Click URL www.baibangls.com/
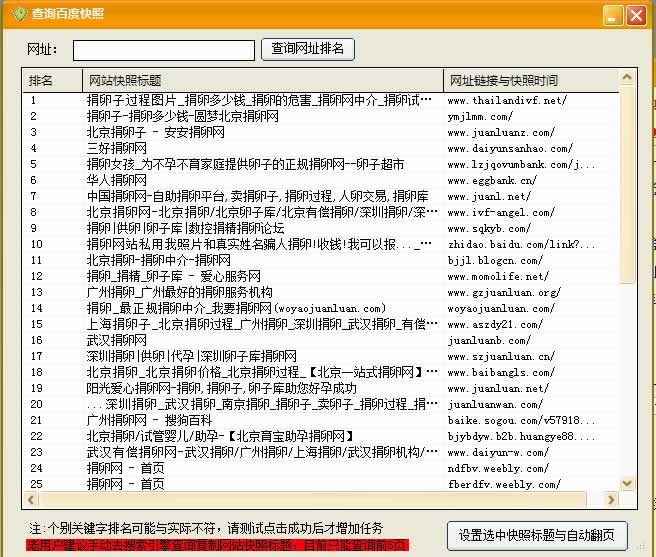The width and height of the screenshot is (656, 557). 501,372
